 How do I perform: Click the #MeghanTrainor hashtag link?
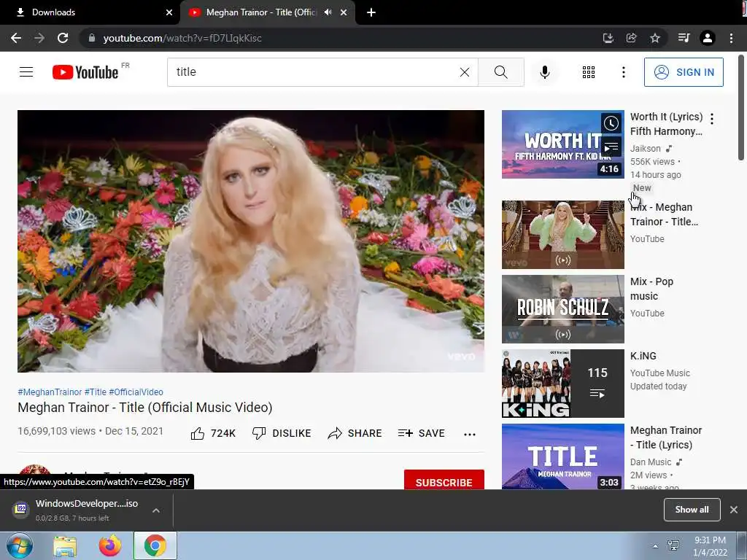click(x=50, y=392)
